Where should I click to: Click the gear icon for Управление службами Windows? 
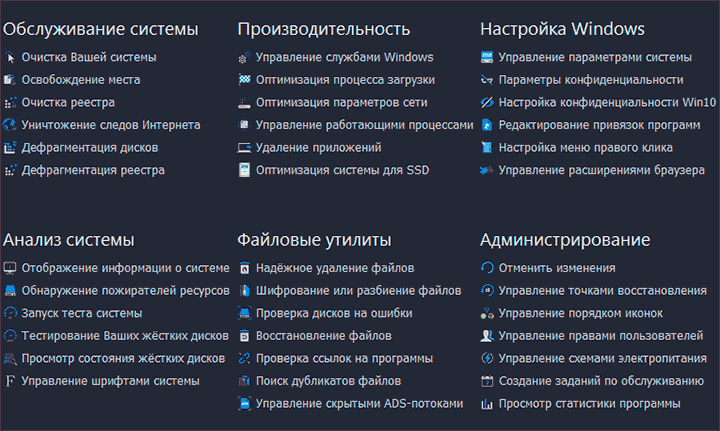point(244,57)
